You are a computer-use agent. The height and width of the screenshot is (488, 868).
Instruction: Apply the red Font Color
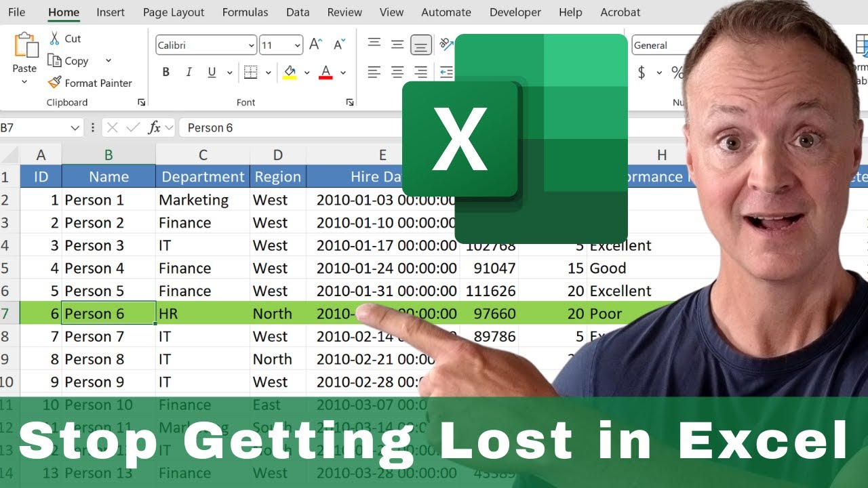click(325, 73)
